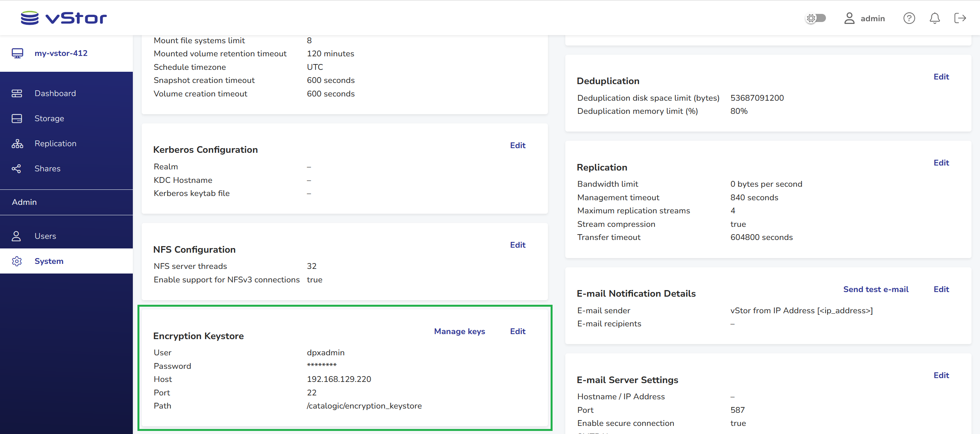Edit the E-mail Server Settings
980x434 pixels.
941,375
